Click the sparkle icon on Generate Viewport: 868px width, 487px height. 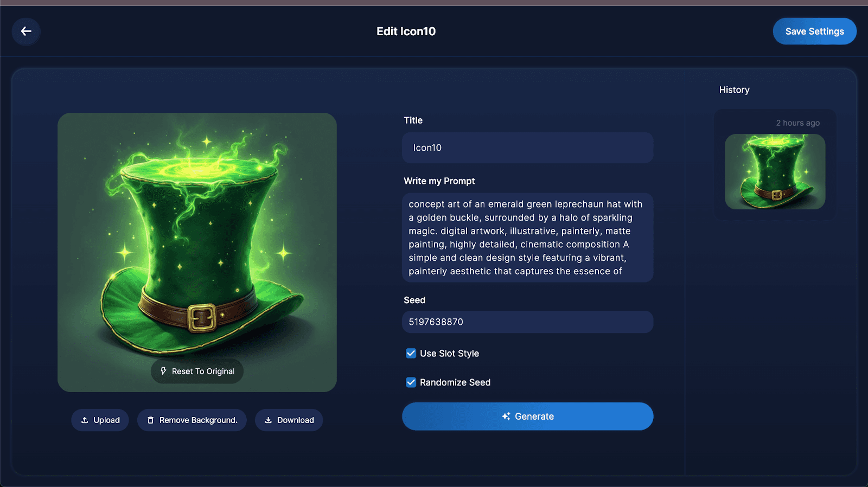(506, 416)
